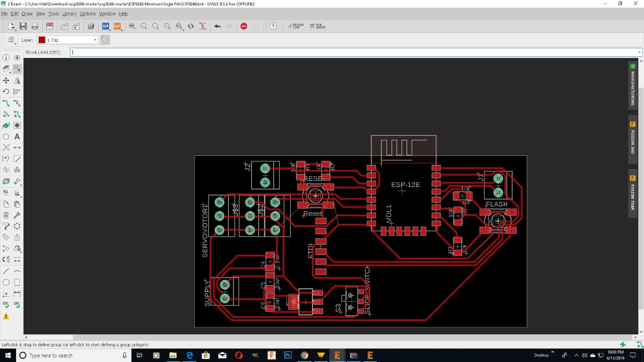Click the red layer color swatch
The image size is (644, 362).
tap(42, 40)
